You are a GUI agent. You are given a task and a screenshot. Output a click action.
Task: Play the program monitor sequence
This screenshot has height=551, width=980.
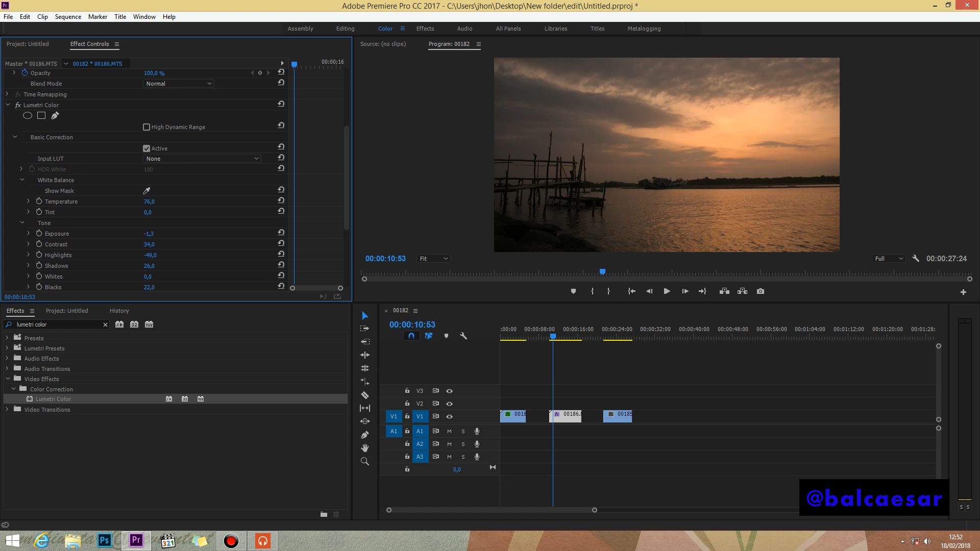click(x=667, y=291)
